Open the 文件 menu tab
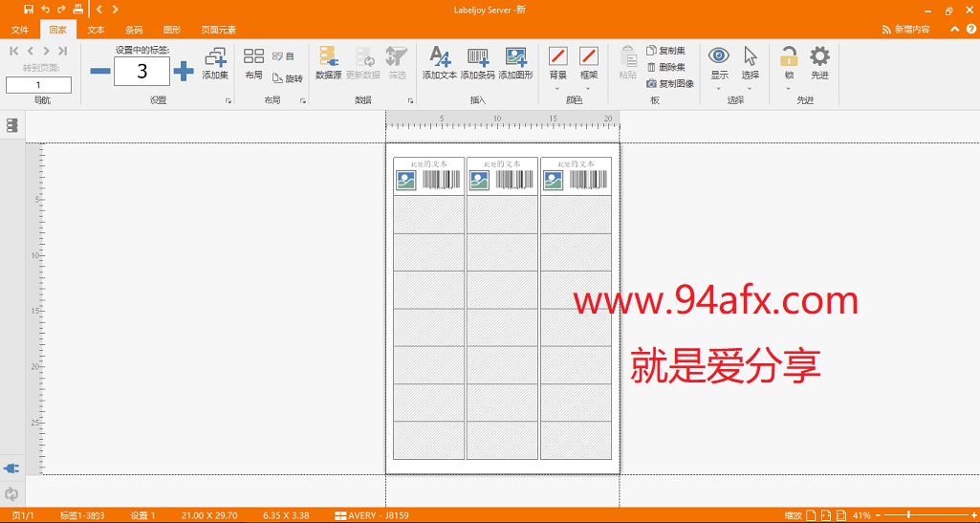 20,30
